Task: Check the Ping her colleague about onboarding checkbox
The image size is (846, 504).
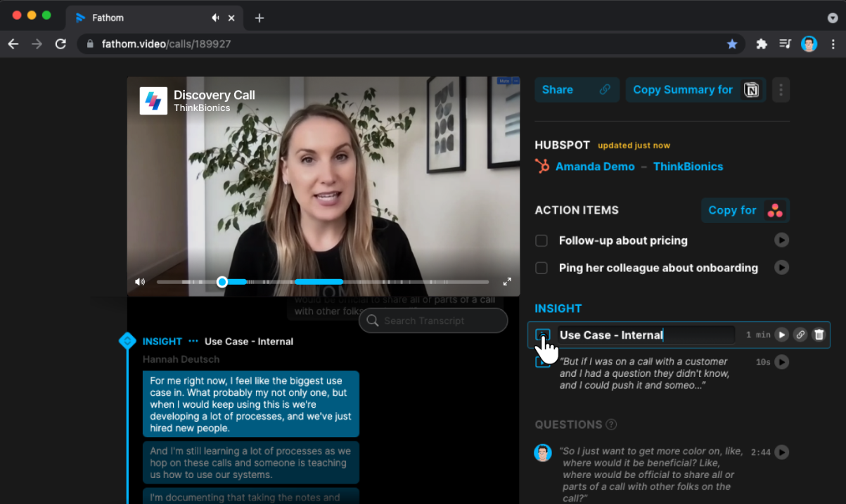Action: point(541,268)
